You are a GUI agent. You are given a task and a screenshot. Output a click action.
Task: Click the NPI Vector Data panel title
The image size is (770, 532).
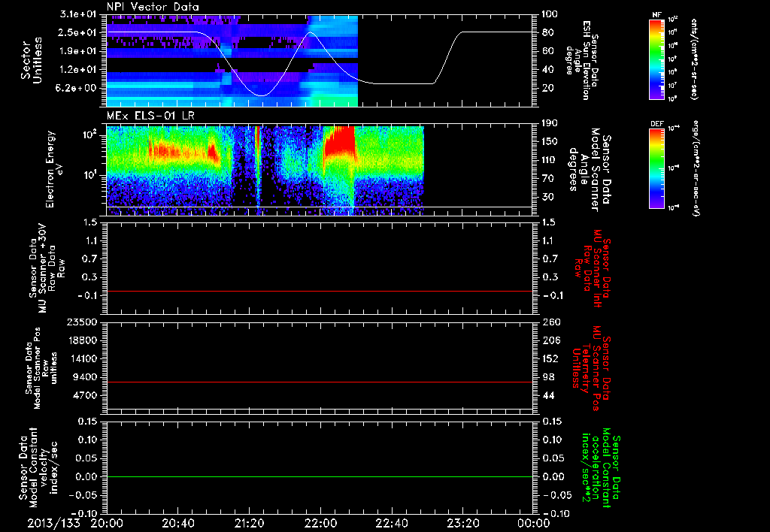[153, 7]
